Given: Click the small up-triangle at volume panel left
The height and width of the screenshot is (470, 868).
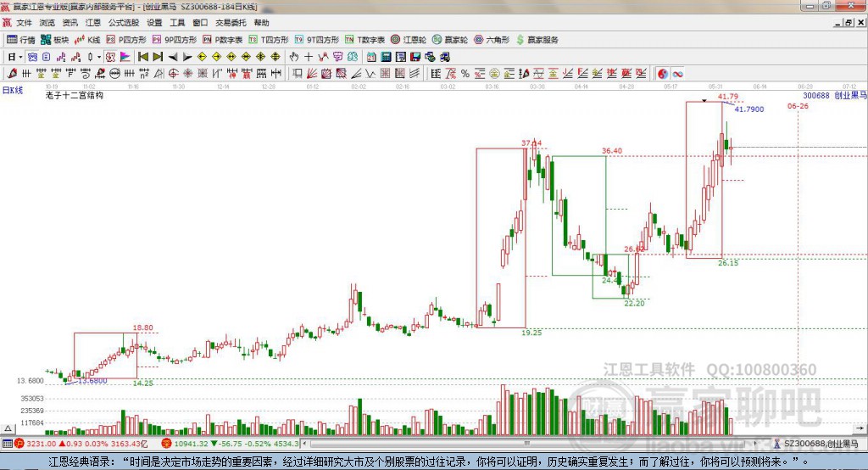Looking at the screenshot, I should (x=8, y=428).
